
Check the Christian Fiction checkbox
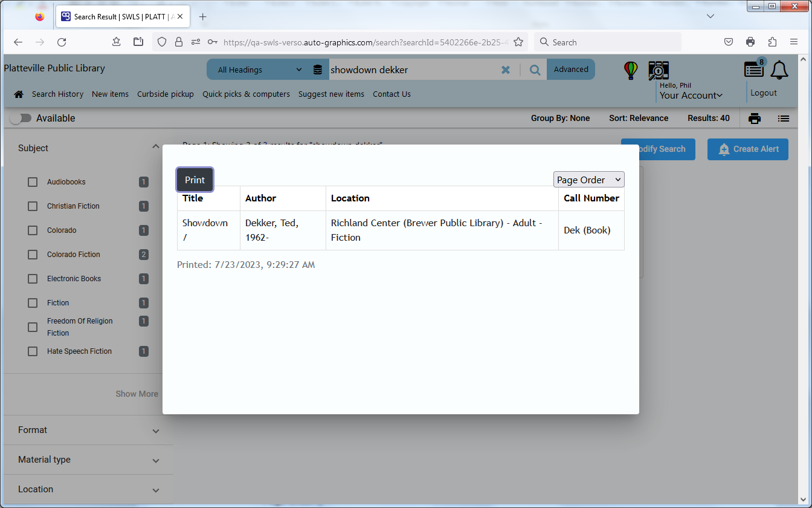pyautogui.click(x=33, y=206)
